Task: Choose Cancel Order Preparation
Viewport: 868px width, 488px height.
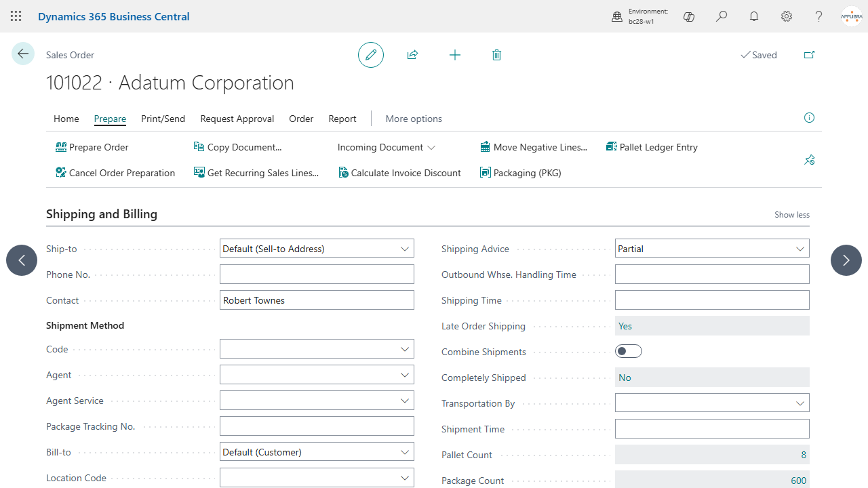Action: pyautogui.click(x=115, y=173)
